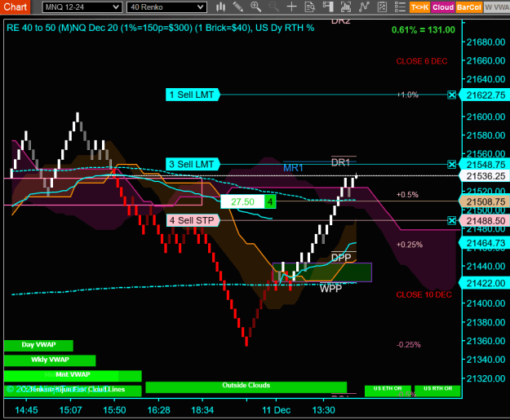The image size is (510, 420).
Task: Open the strategies icon in toolbar
Action: click(382, 7)
